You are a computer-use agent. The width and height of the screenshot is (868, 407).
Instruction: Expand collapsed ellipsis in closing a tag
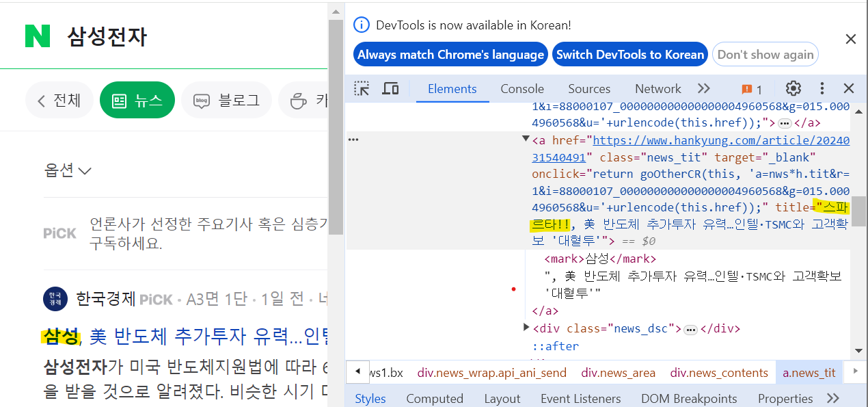[785, 124]
